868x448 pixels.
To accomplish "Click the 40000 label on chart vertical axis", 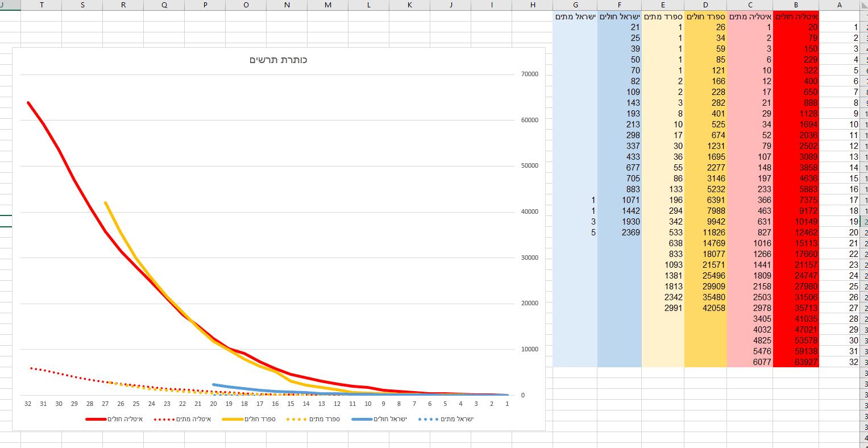I will click(x=530, y=211).
